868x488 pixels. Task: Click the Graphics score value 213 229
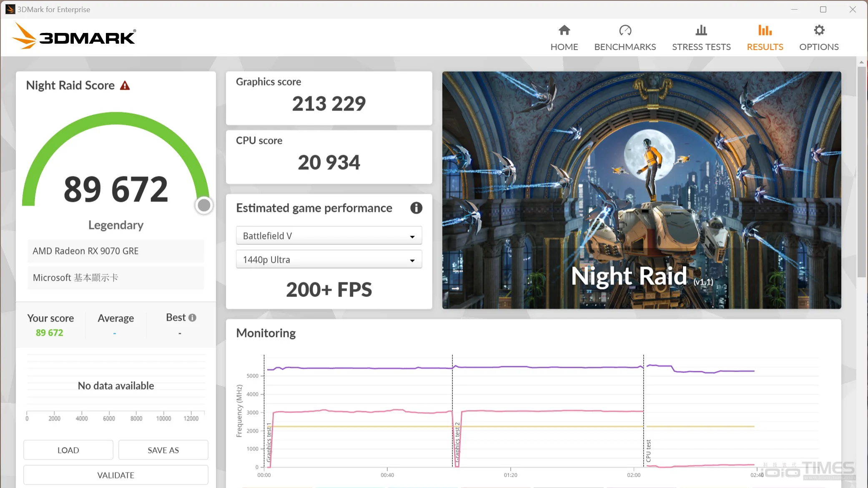(329, 103)
